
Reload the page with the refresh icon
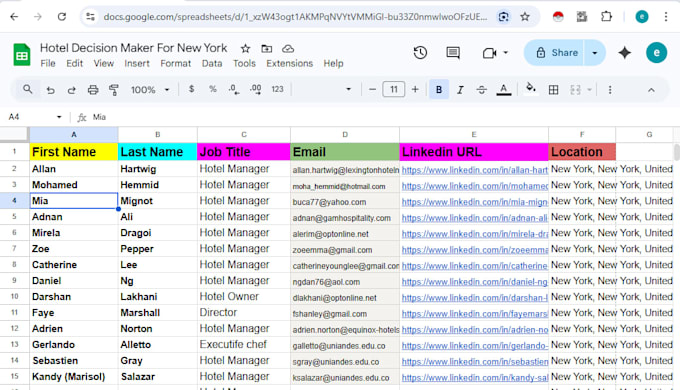click(x=62, y=17)
